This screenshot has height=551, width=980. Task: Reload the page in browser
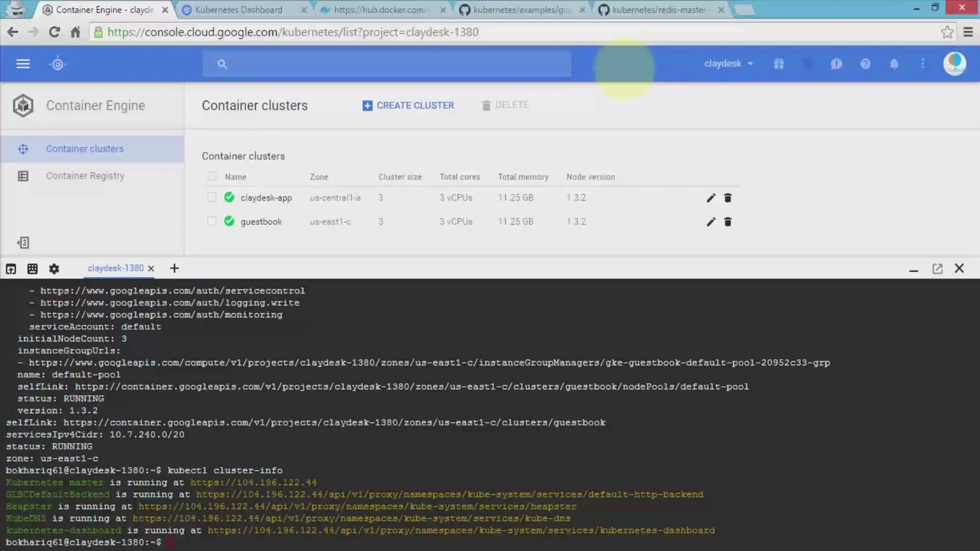[54, 32]
